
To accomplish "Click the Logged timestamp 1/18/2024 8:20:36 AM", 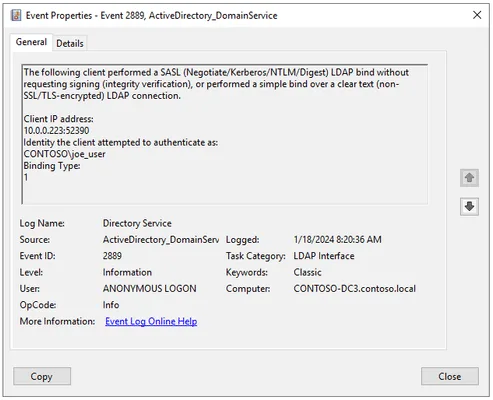I will (338, 240).
